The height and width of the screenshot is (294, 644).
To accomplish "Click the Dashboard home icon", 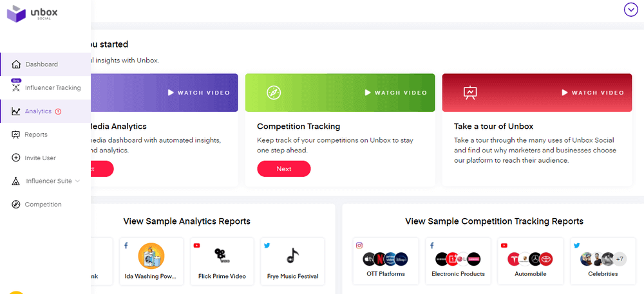I will 17,64.
